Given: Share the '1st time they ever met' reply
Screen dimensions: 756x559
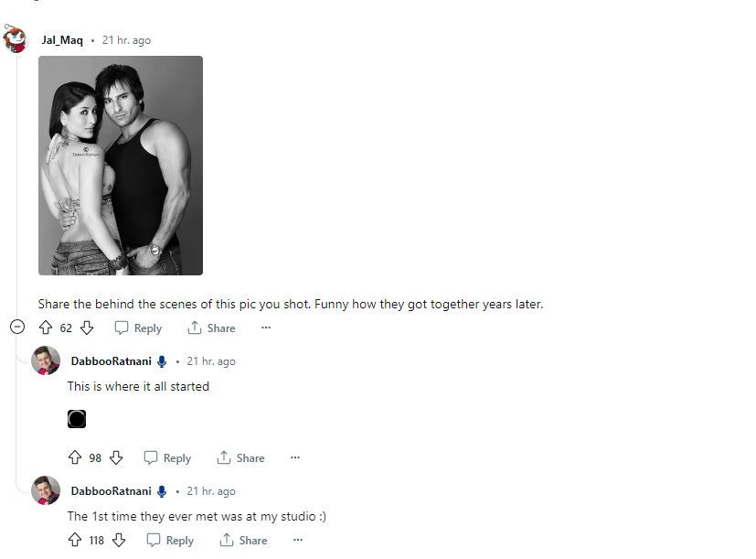Looking at the screenshot, I should [x=243, y=540].
